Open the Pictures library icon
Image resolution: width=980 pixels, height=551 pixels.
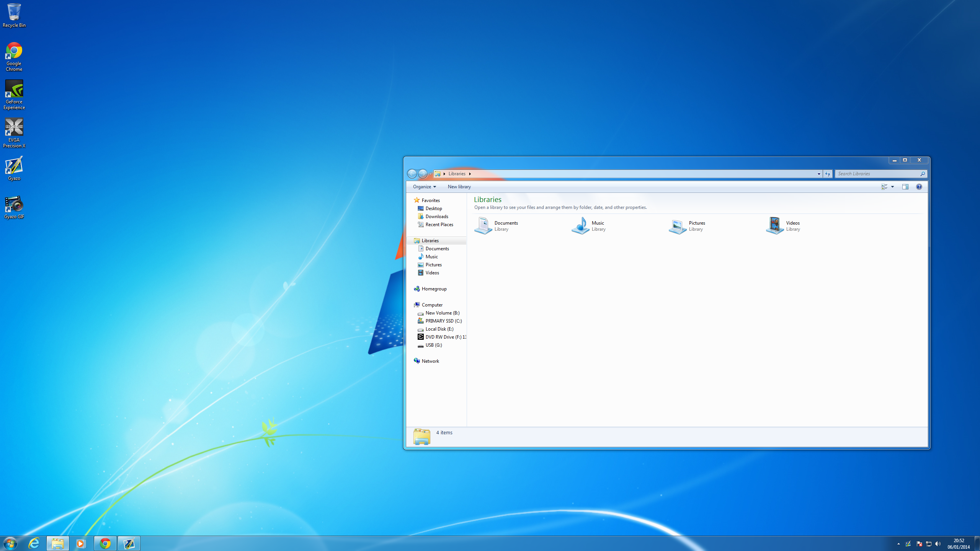pos(678,226)
